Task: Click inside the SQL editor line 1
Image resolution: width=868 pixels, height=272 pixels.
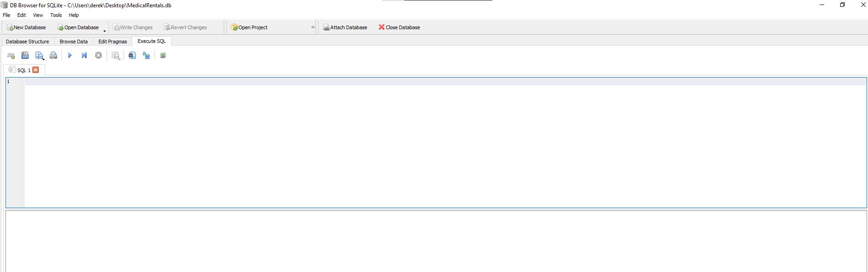Action: tap(445, 81)
